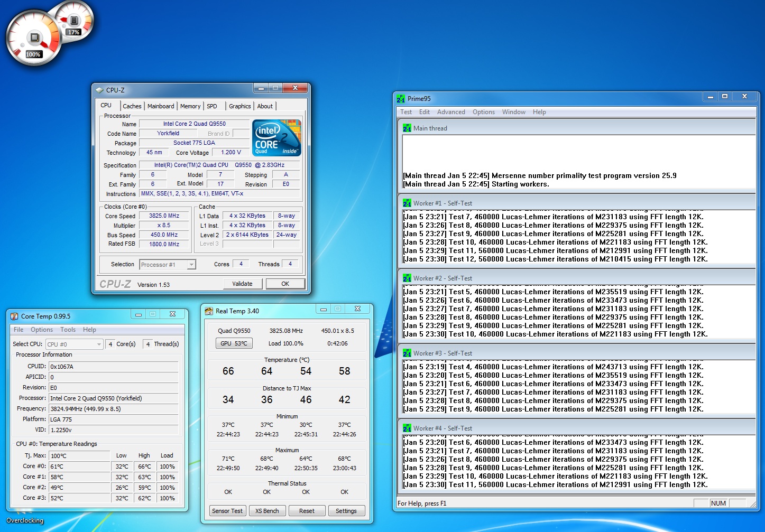The image size is (765, 532).
Task: Click Real Temp Load 100.0% text
Action: 285,343
